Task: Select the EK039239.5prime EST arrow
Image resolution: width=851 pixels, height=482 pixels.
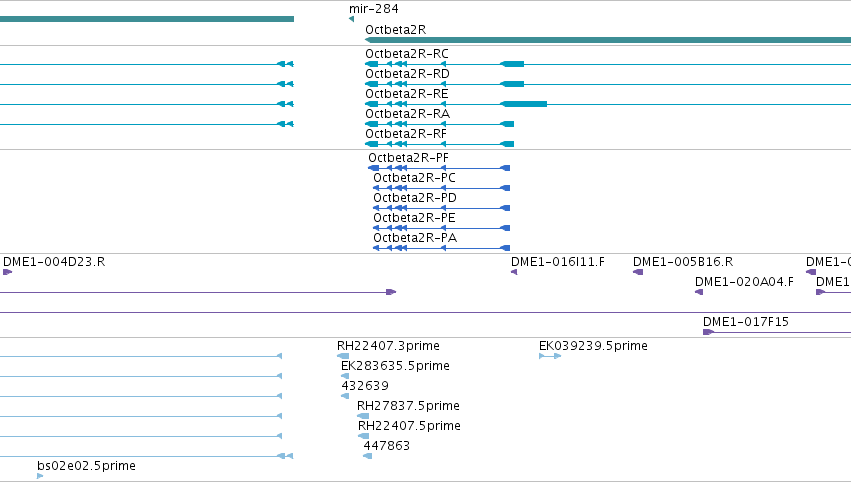Action: 550,356
